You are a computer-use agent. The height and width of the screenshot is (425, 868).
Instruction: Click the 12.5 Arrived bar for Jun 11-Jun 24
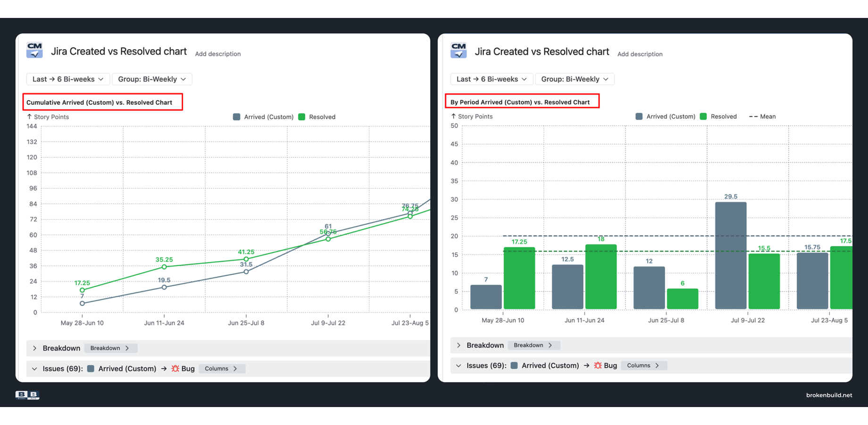point(568,287)
